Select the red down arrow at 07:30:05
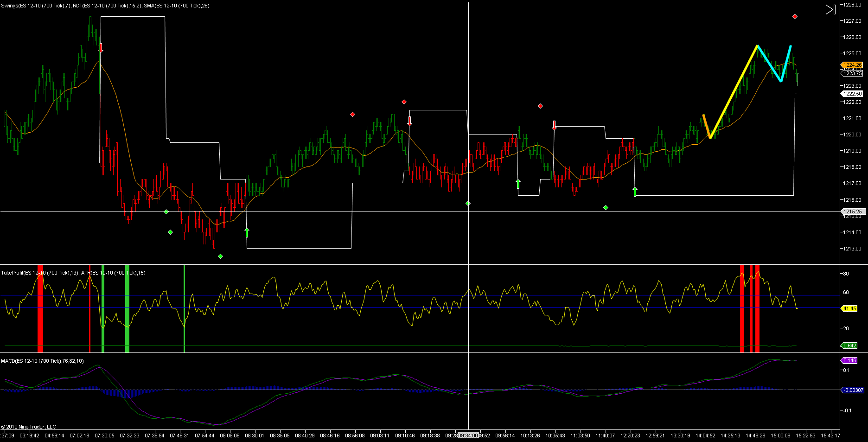 (101, 47)
